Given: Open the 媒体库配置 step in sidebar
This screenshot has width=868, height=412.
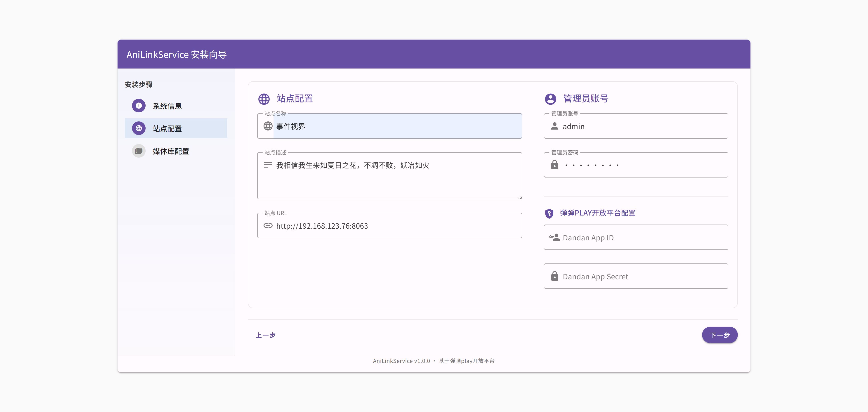Looking at the screenshot, I should pos(171,151).
